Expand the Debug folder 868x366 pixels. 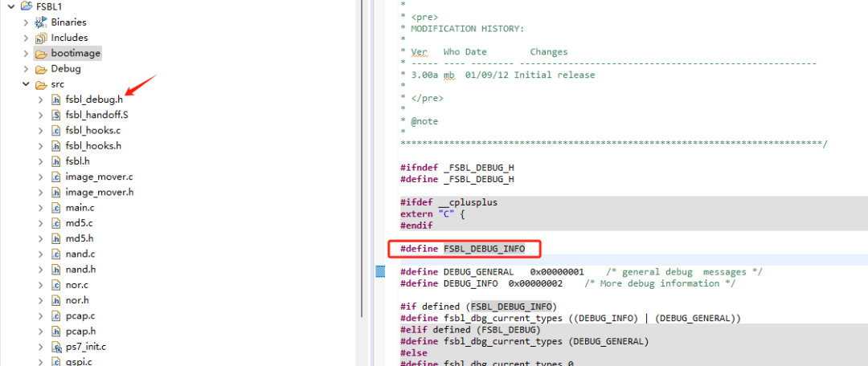26,69
